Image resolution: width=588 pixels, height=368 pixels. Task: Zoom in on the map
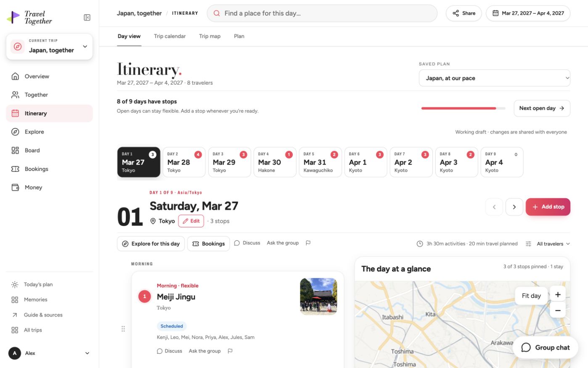558,295
